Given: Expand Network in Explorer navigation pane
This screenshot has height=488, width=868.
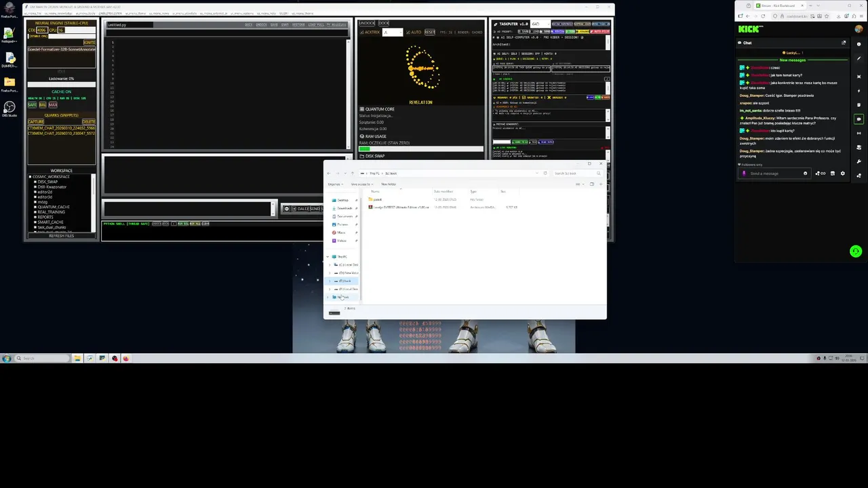Looking at the screenshot, I should pos(328,297).
